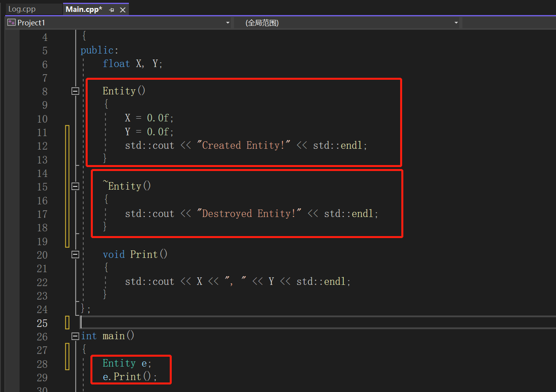Click 'Entity' type in 'Entity e;'
Screen dimensions: 556x392
pyautogui.click(x=119, y=363)
